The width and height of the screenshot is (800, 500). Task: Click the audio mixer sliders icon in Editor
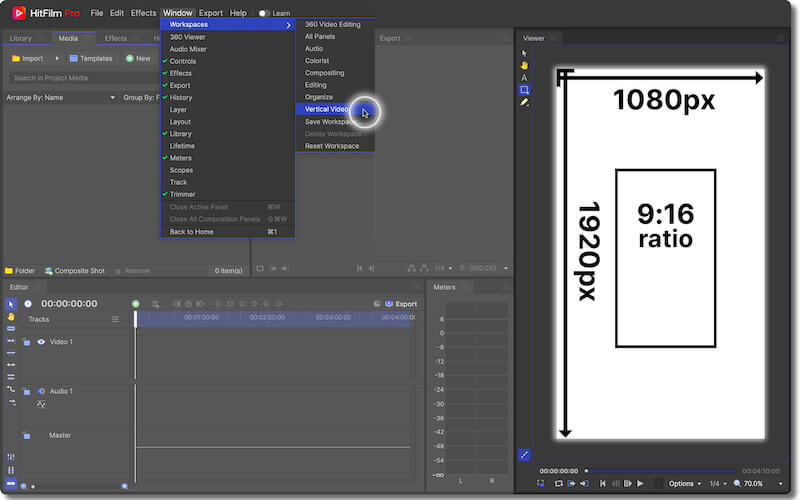(11, 457)
